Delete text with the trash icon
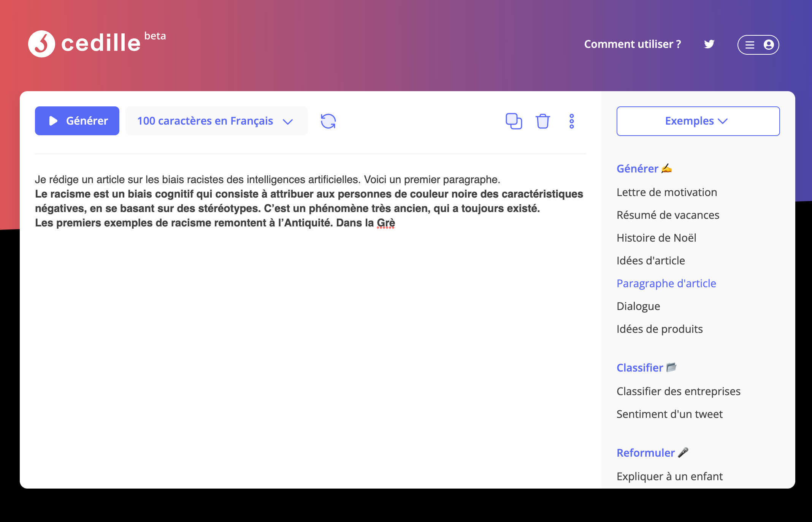Image resolution: width=812 pixels, height=522 pixels. (542, 121)
